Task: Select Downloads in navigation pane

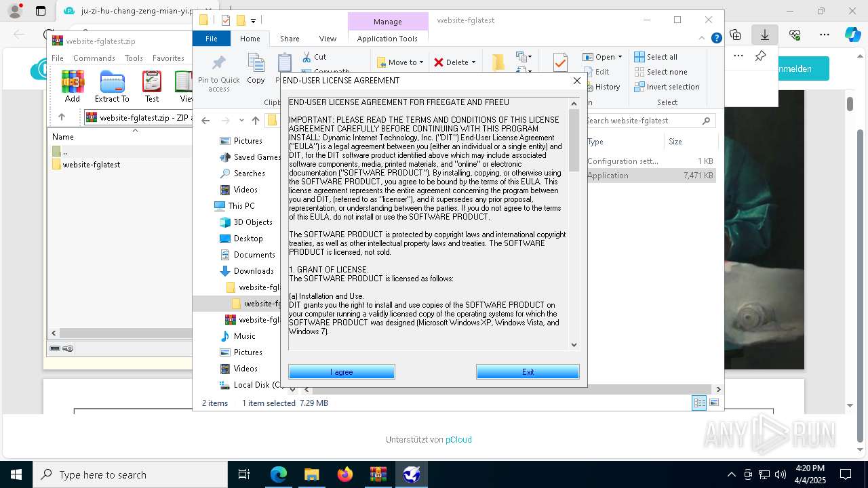Action: point(246,271)
